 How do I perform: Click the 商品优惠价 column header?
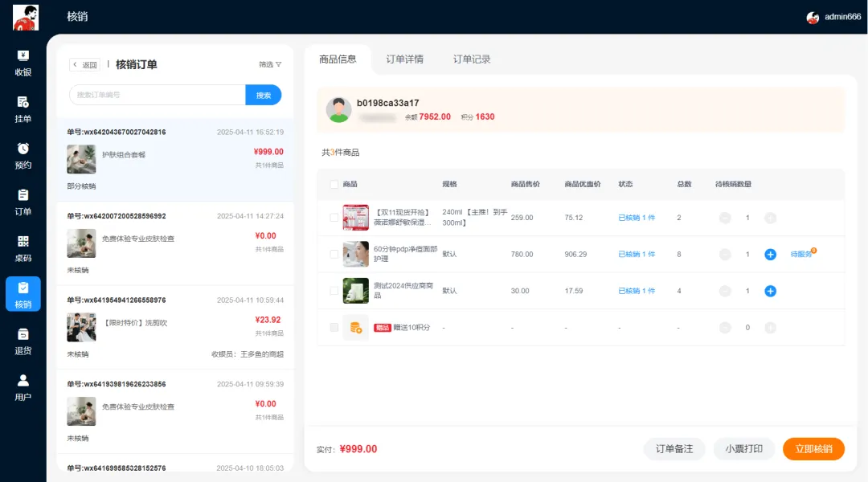[583, 184]
